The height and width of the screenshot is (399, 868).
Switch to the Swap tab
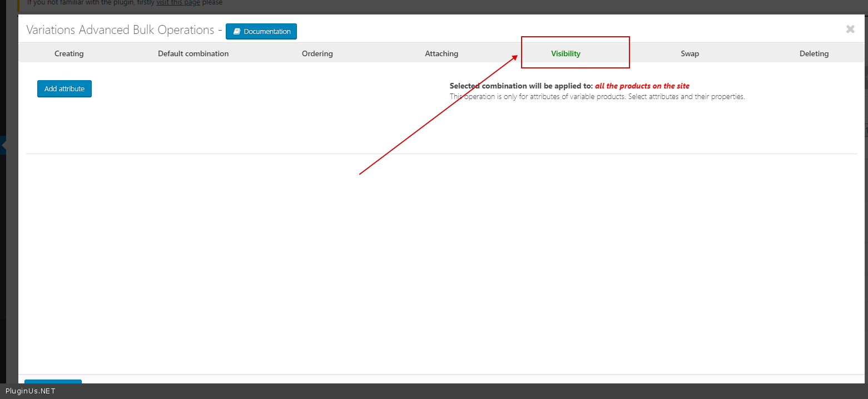(690, 53)
